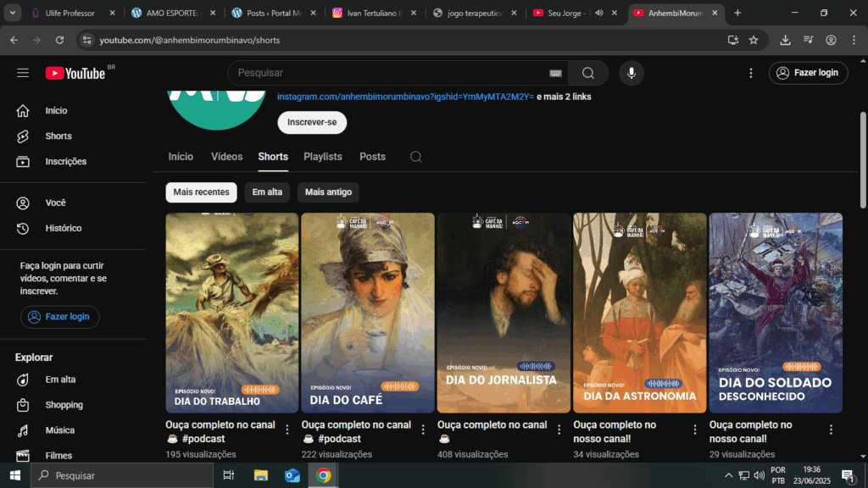Start voice search with microphone icon
The image size is (868, 488).
coord(631,73)
